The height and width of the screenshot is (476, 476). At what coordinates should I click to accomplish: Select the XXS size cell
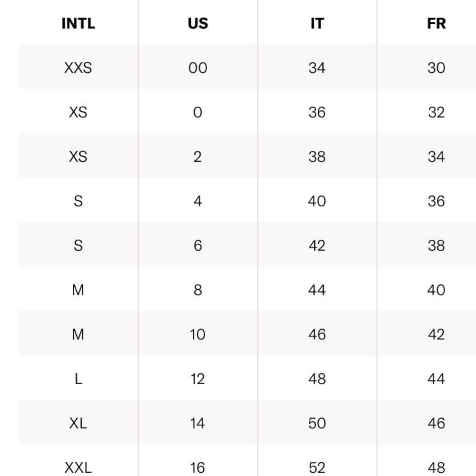(79, 68)
